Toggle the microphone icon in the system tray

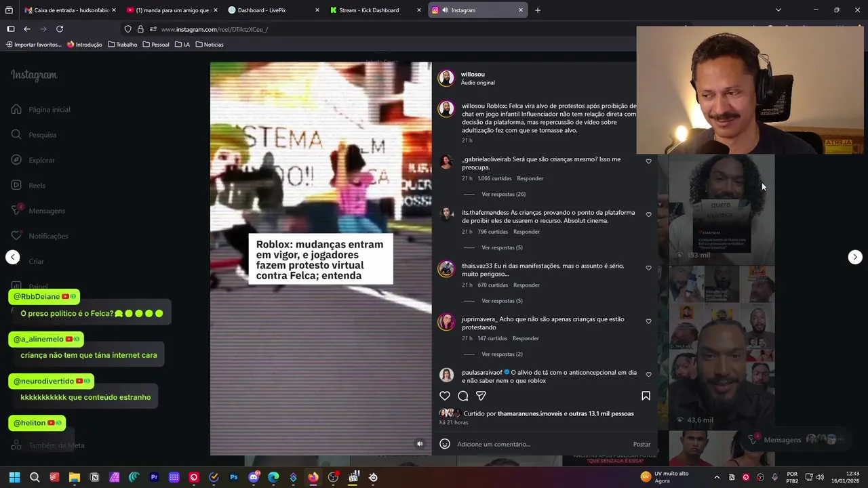click(x=774, y=477)
